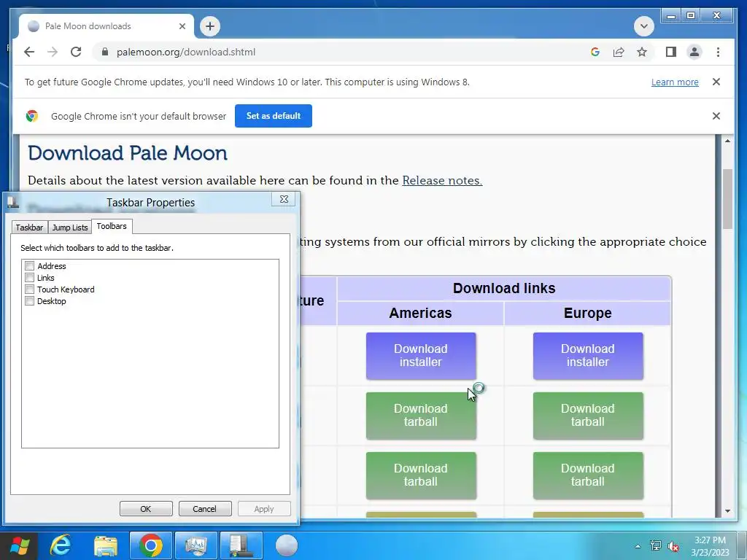Toggle Chrome side panel
This screenshot has width=747, height=560.
(671, 52)
